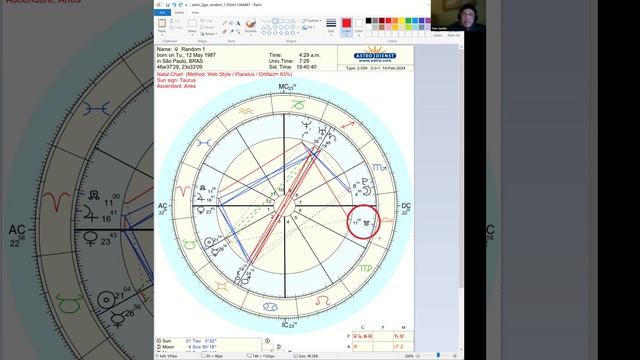Viewport: 640px width, 360px height.
Task: Click the Copy button in Clipboard group
Action: [176, 28]
